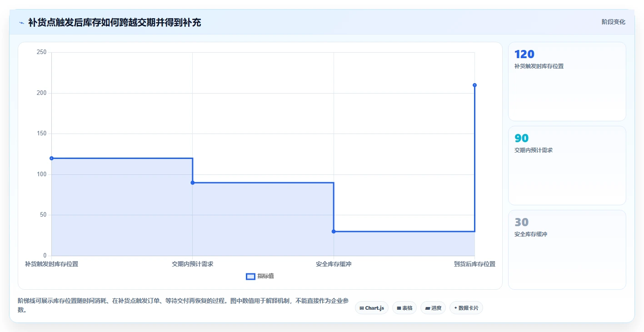The image size is (644, 332).
Task: Click the footer note starting with 阶梯线可展示
Action: [183, 305]
